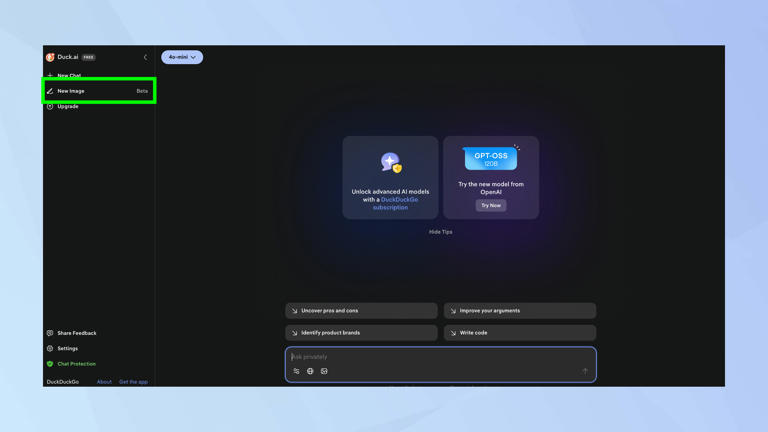The width and height of the screenshot is (768, 432).
Task: Click the GPT-OSS 120B badge
Action: [491, 159]
